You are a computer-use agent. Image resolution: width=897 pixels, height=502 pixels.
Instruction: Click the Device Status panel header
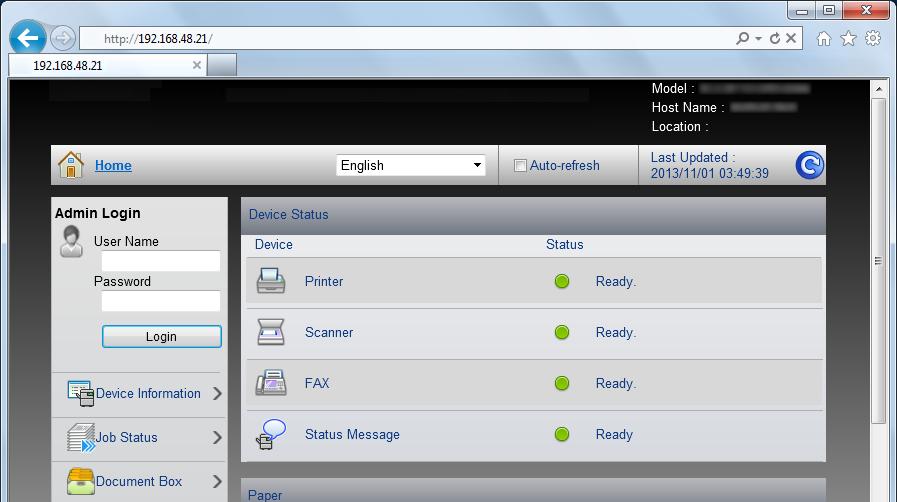[x=533, y=215]
